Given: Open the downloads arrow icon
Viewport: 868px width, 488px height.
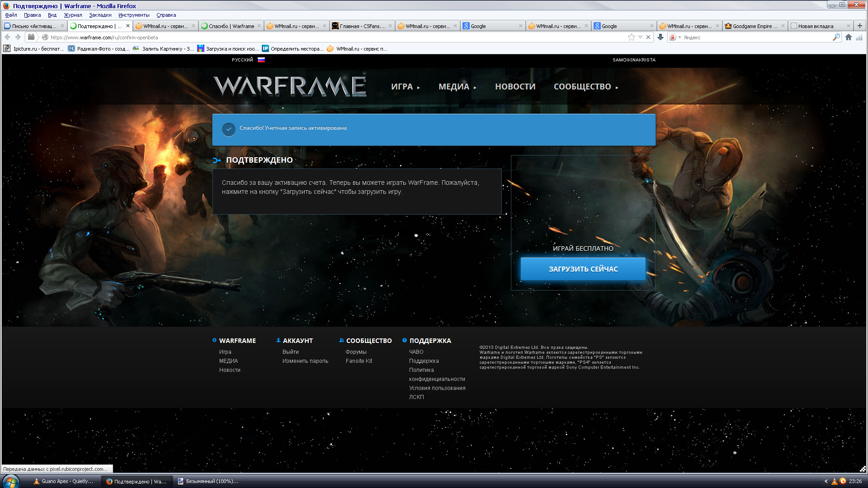Looking at the screenshot, I should coord(660,38).
